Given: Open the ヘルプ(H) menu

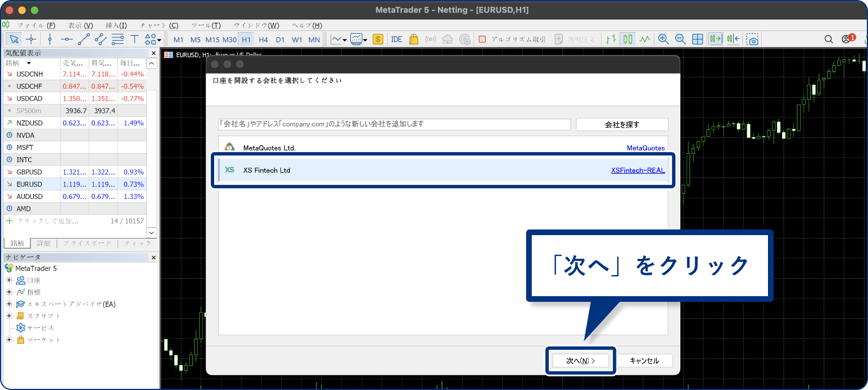Looking at the screenshot, I should tap(307, 25).
